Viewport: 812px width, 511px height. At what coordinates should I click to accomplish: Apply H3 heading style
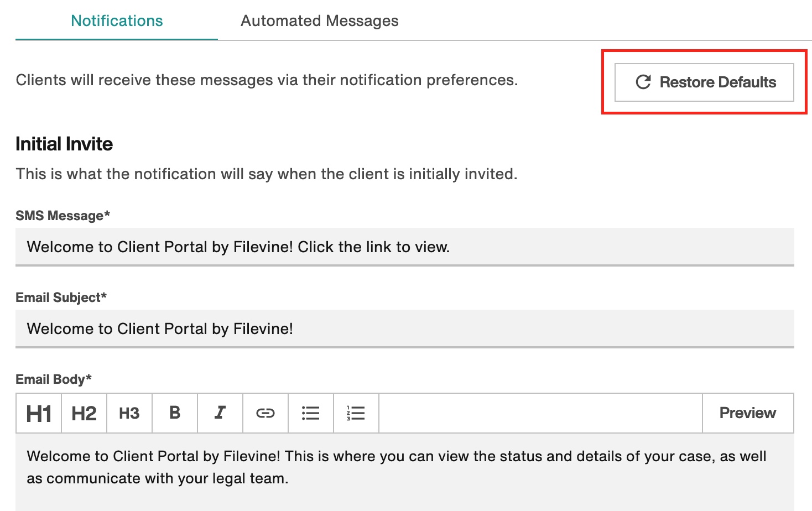pyautogui.click(x=129, y=413)
